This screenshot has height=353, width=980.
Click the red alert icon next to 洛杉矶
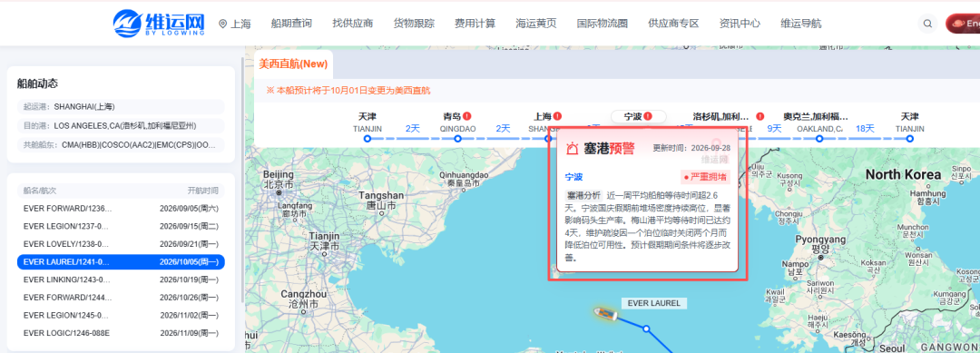[760, 116]
